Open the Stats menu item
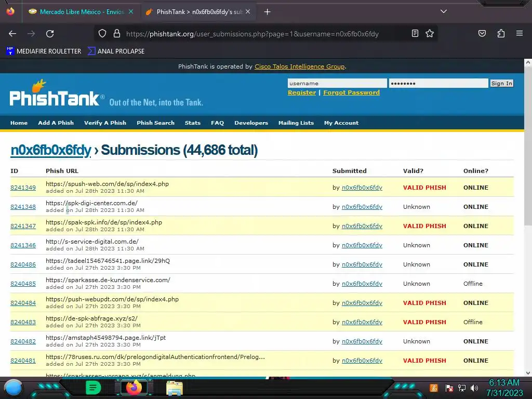The width and height of the screenshot is (532, 399). click(193, 123)
